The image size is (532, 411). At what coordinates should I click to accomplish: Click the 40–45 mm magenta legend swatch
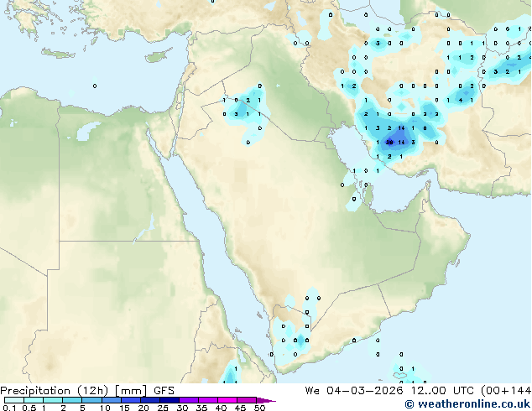[x=227, y=400]
